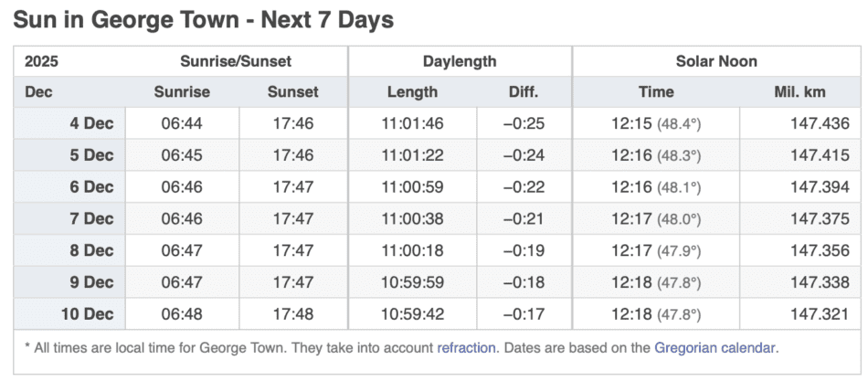This screenshot has height=392, width=868.
Task: Click the Diff. column header
Action: (524, 91)
